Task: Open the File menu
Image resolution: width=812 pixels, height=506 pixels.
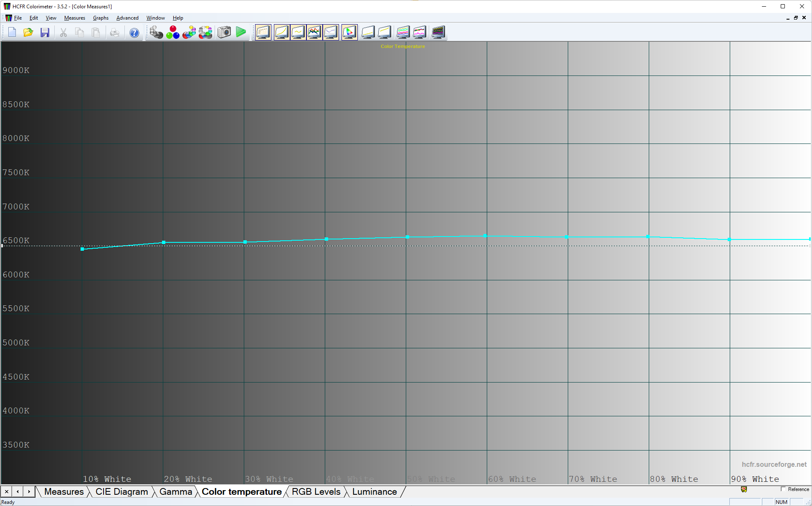Action: pos(18,18)
